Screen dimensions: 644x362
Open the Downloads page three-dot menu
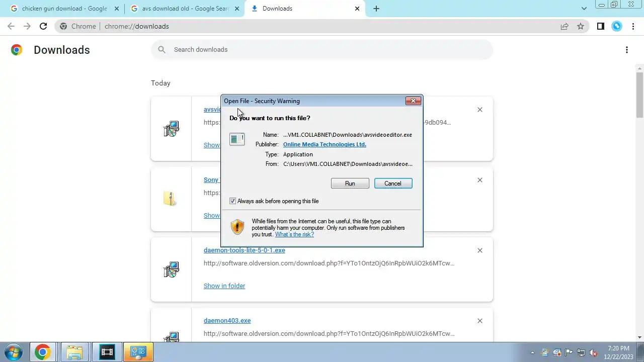pyautogui.click(x=626, y=50)
